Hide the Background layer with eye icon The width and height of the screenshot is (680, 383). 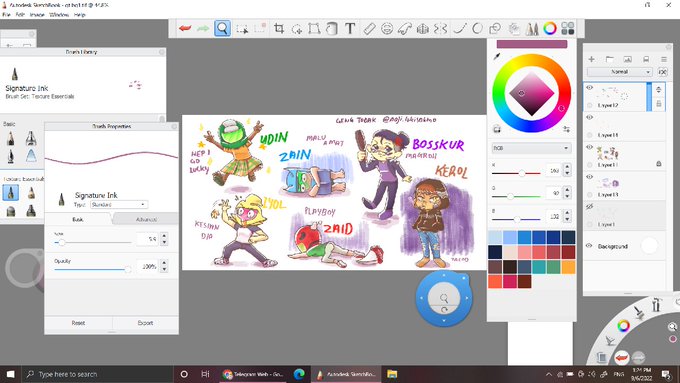589,246
